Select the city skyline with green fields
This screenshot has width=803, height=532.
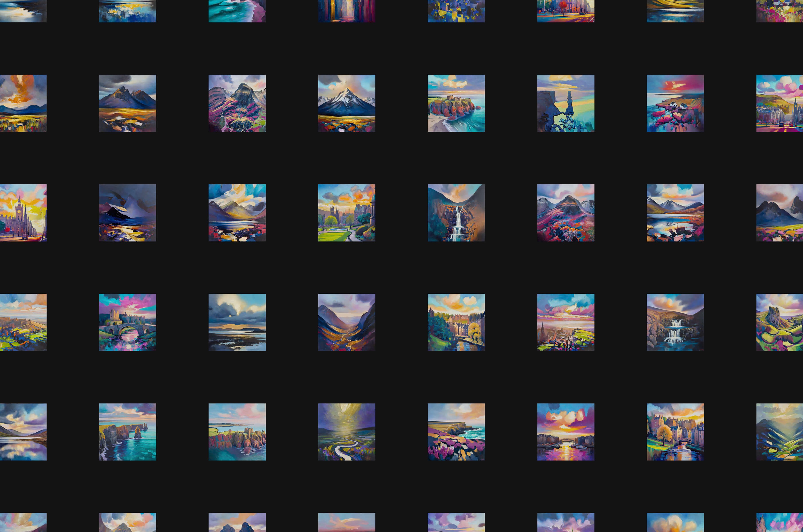[x=566, y=322]
